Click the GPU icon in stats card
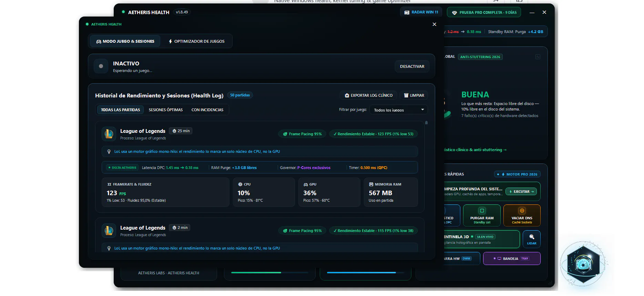Screen dimensions: 644x296 click(x=306, y=184)
